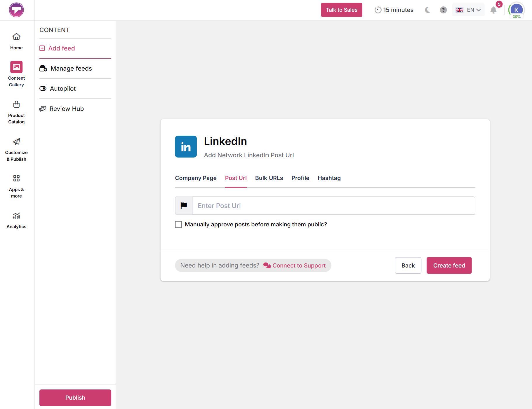Screen dimensions: 532x409
Task: Click the Talk to Sales button
Action: click(x=342, y=10)
